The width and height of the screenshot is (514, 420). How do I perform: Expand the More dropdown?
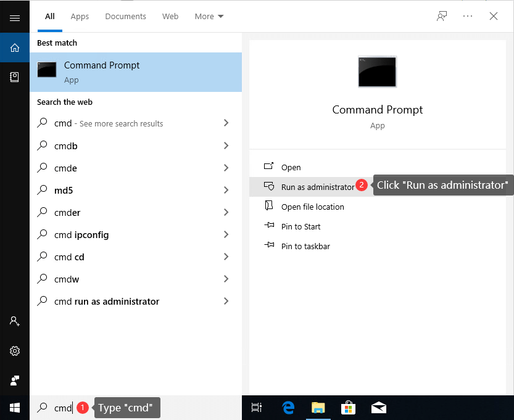click(x=209, y=17)
